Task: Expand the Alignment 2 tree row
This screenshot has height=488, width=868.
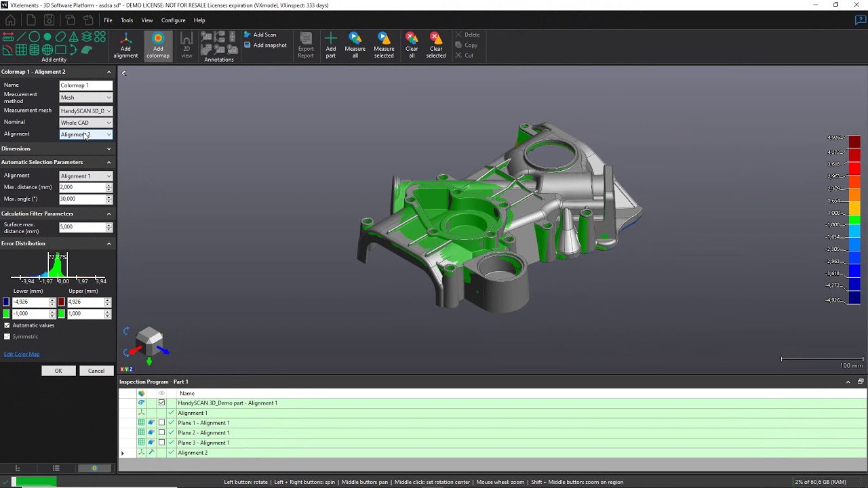Action: pos(122,452)
